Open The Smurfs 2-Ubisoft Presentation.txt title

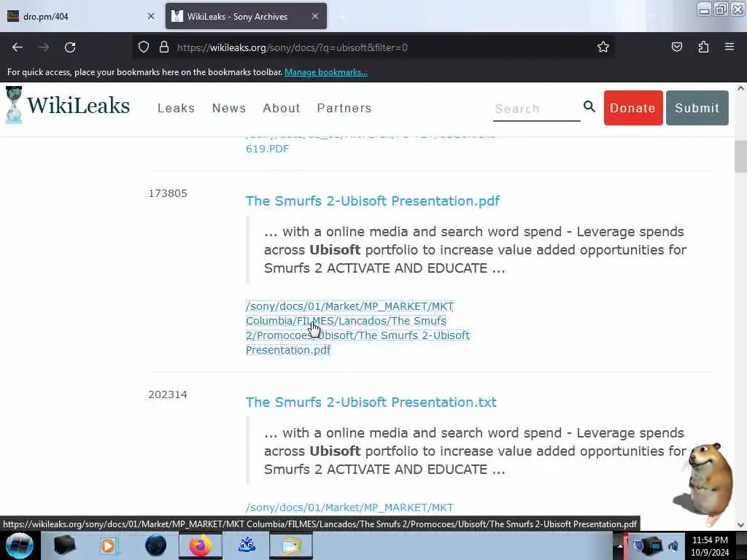tap(371, 402)
